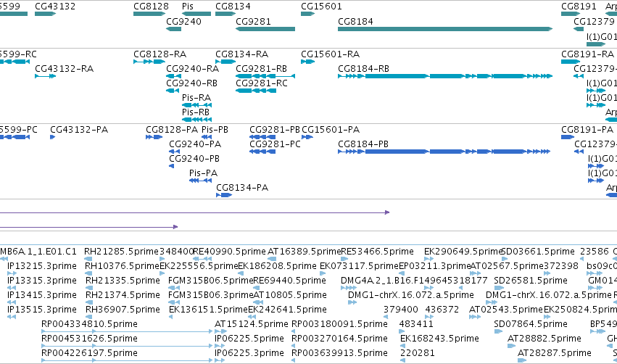Click EST EK242641.5prime label
This screenshot has width=617, height=364.
pyautogui.click(x=287, y=310)
